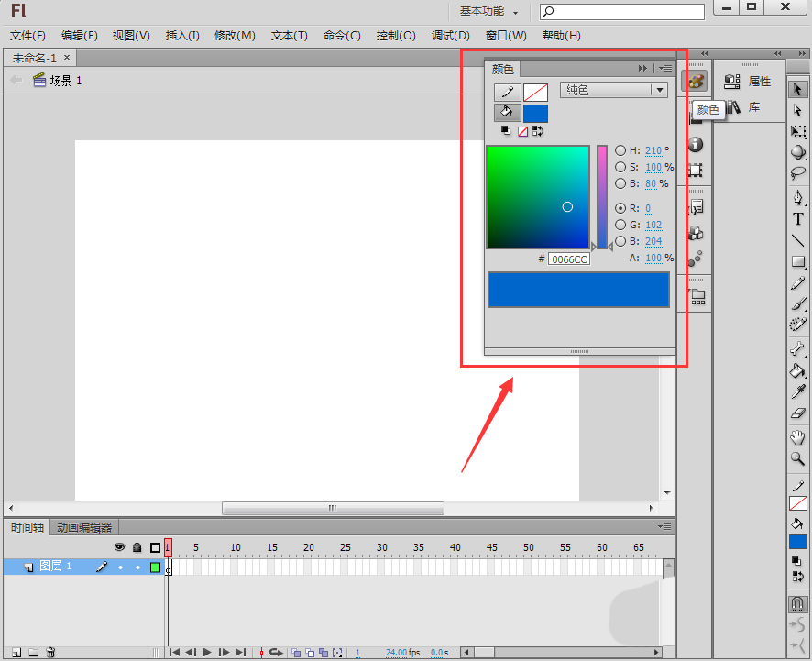Select the Eraser tool
Viewport: 812px width, 661px height.
(x=798, y=413)
